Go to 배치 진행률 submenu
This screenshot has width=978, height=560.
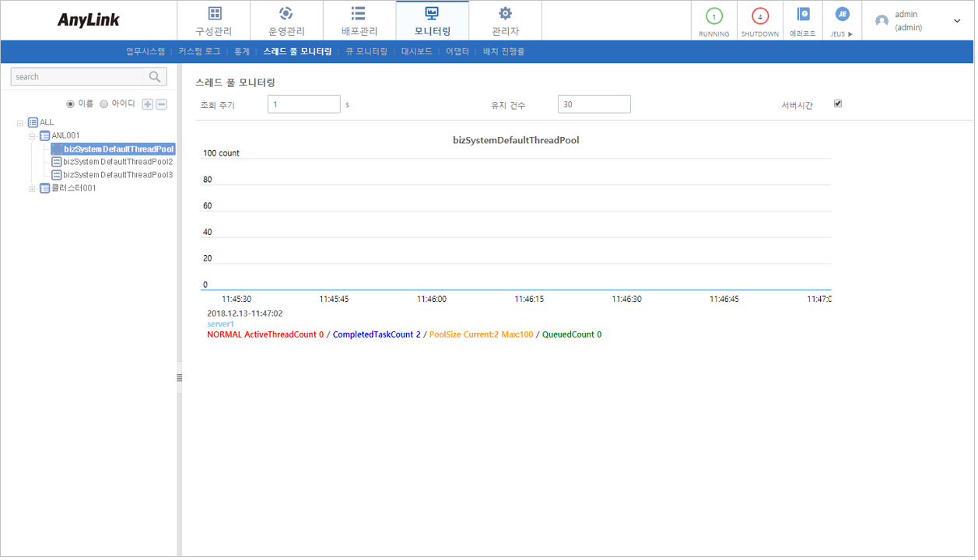504,51
